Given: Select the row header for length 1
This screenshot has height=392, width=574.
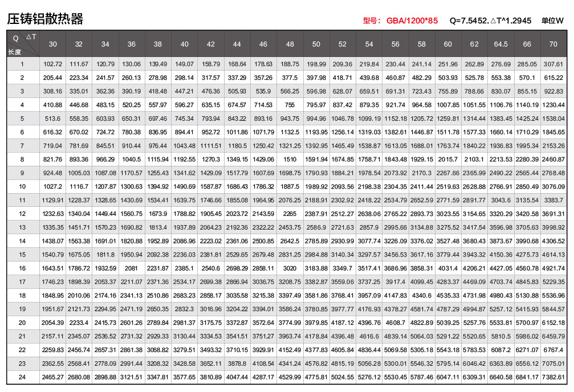Looking at the screenshot, I should [x=22, y=64].
